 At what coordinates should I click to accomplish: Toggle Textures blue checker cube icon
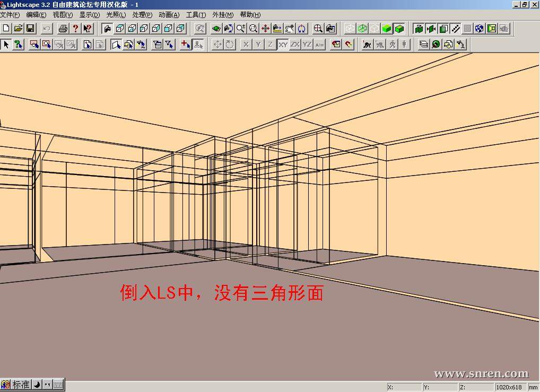[x=480, y=28]
